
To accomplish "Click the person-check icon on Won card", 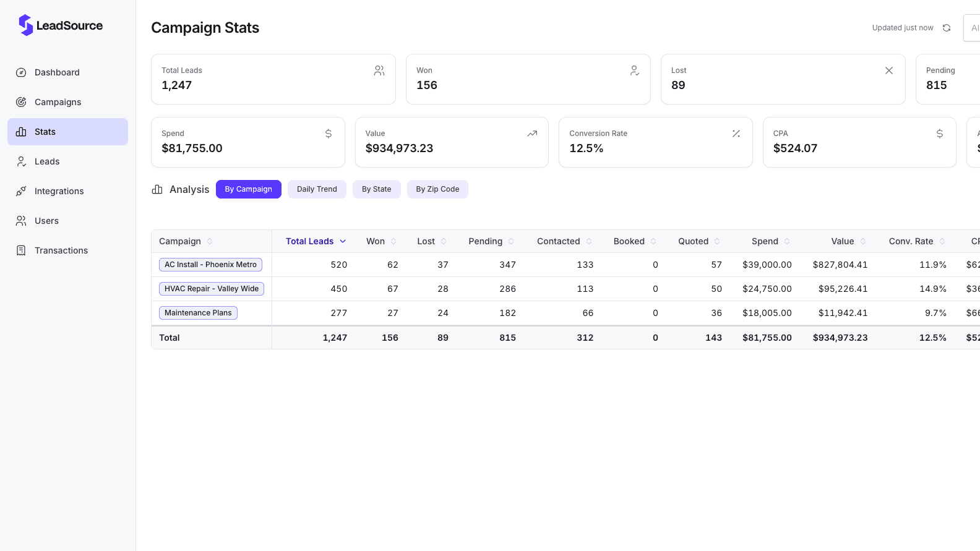I will [634, 70].
